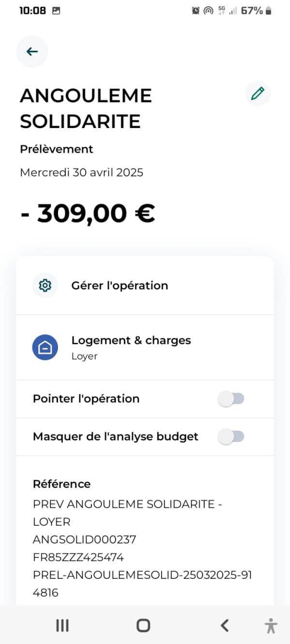Tap the pencil edit icon
290x644 pixels.
tap(258, 93)
